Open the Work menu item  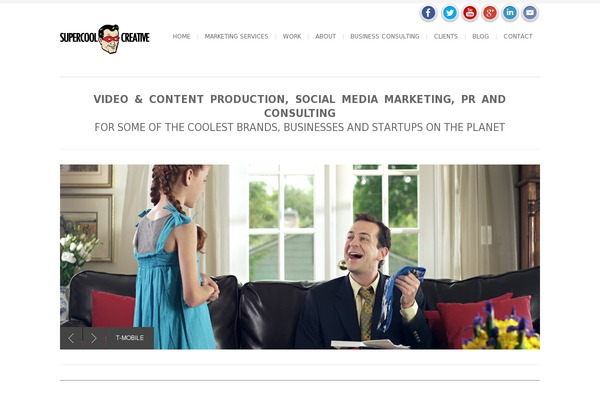[292, 36]
